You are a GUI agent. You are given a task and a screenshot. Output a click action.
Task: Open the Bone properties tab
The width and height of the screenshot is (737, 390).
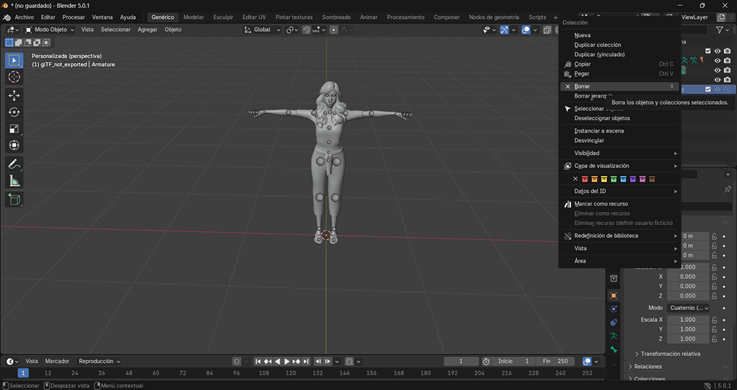613,349
